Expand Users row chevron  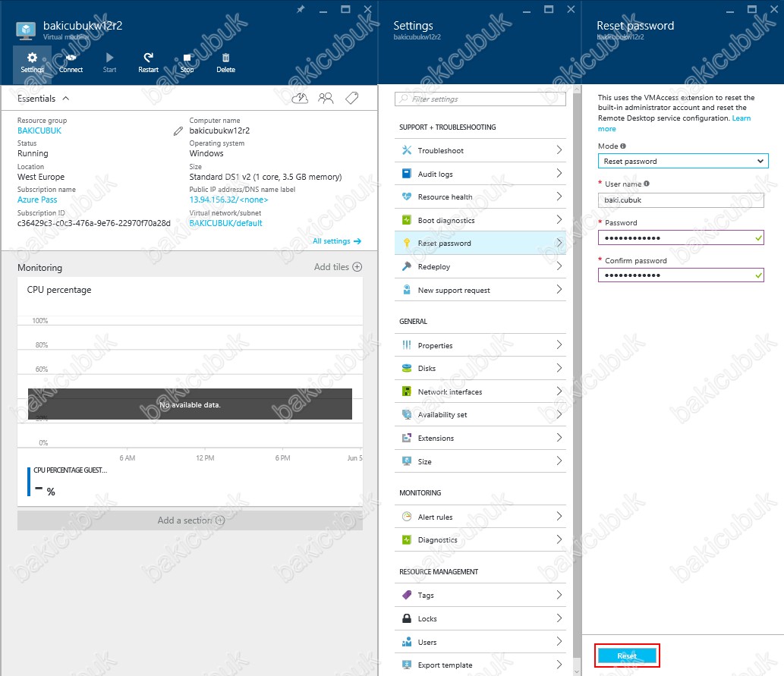(559, 642)
